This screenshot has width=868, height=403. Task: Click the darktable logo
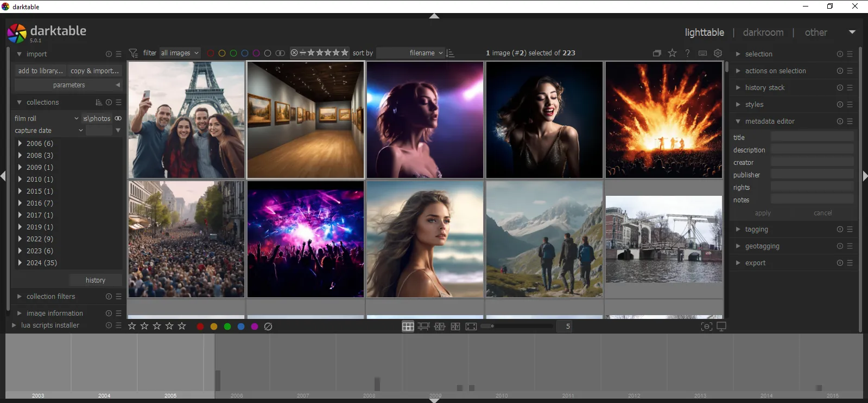point(17,33)
